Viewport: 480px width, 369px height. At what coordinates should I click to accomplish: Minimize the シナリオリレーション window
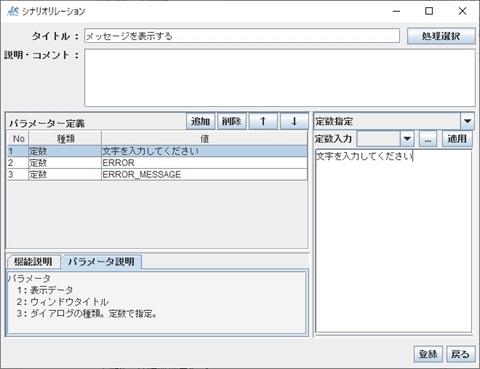pos(396,11)
